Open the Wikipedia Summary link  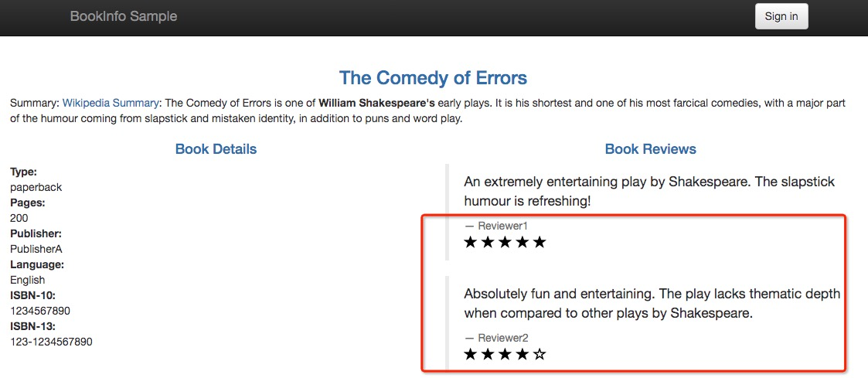pos(111,103)
